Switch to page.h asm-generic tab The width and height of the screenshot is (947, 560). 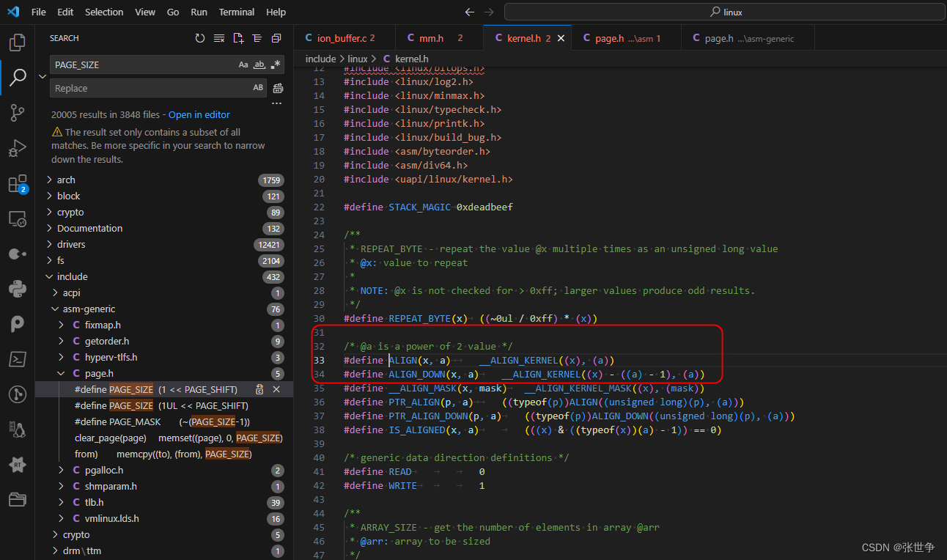click(x=748, y=38)
